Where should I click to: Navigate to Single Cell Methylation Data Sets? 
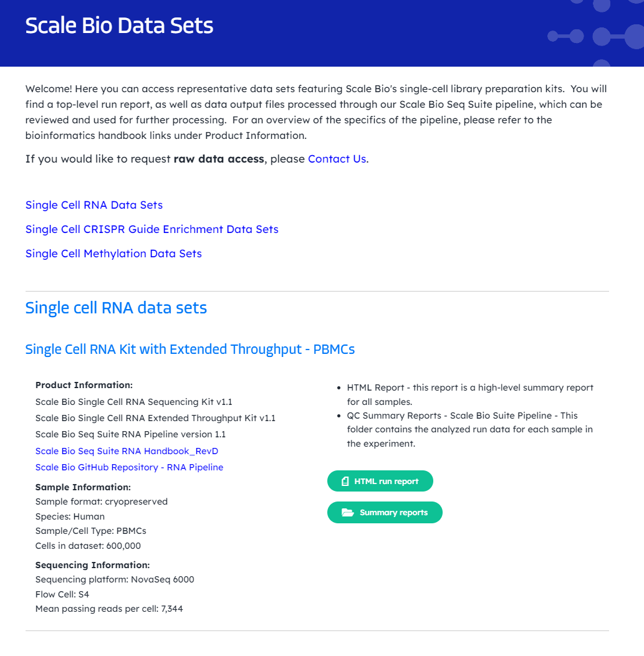(x=113, y=254)
